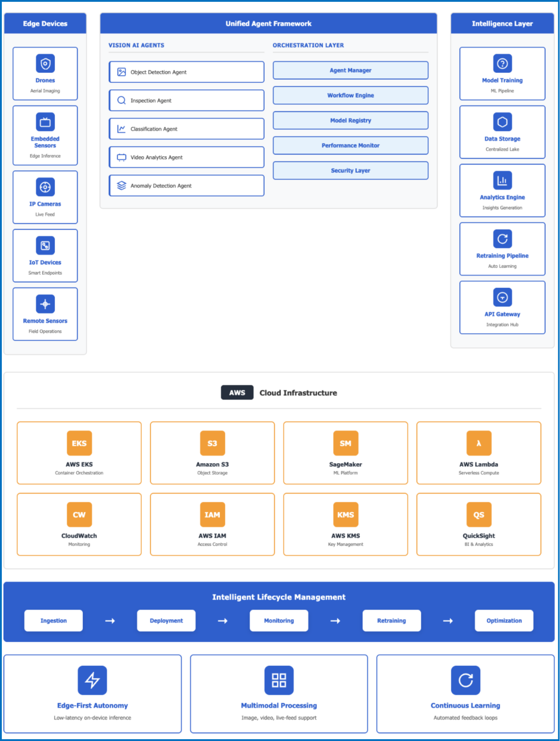Click the Intelligence Layer header
Image resolution: width=560 pixels, height=741 pixels.
[x=502, y=24]
